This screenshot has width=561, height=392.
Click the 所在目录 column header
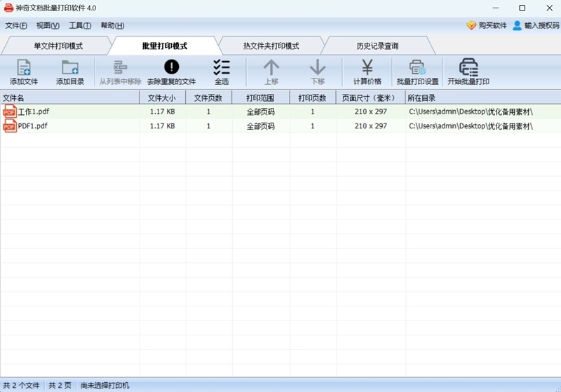tap(483, 97)
